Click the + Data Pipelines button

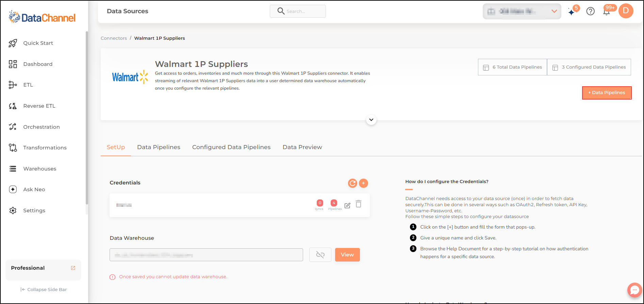pyautogui.click(x=607, y=93)
